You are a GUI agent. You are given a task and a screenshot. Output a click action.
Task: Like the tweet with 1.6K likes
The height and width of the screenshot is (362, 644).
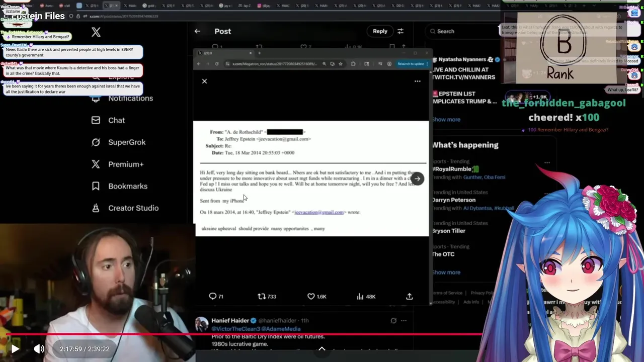click(317, 296)
